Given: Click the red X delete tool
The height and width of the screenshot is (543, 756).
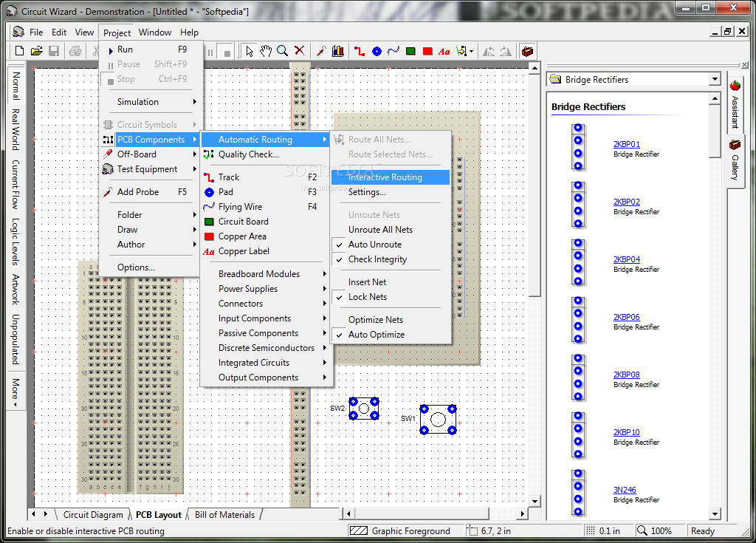Looking at the screenshot, I should click(300, 51).
